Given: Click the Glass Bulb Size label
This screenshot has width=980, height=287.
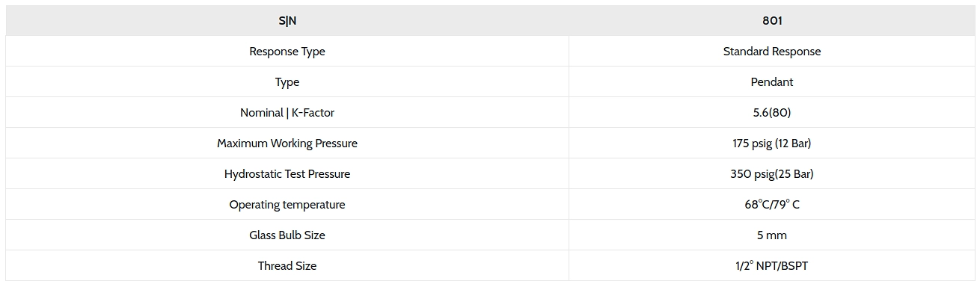Looking at the screenshot, I should 287,235.
